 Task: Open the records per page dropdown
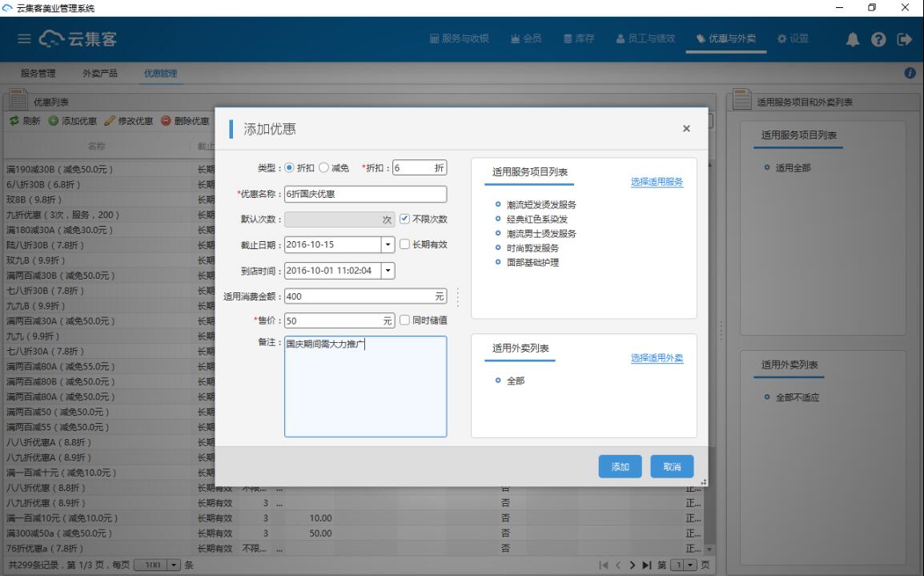click(174, 565)
